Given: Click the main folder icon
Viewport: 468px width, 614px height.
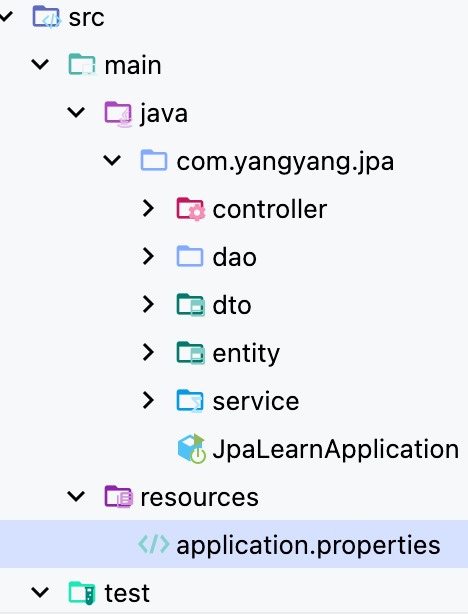Looking at the screenshot, I should 82,65.
